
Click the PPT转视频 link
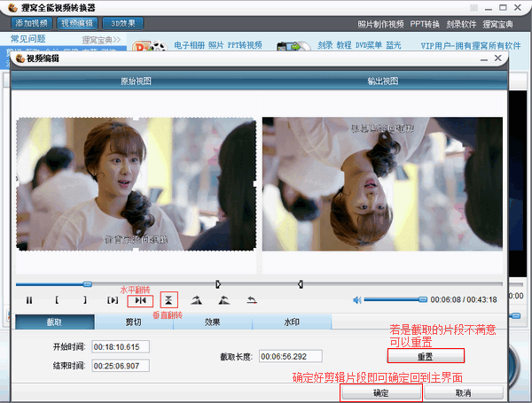245,45
